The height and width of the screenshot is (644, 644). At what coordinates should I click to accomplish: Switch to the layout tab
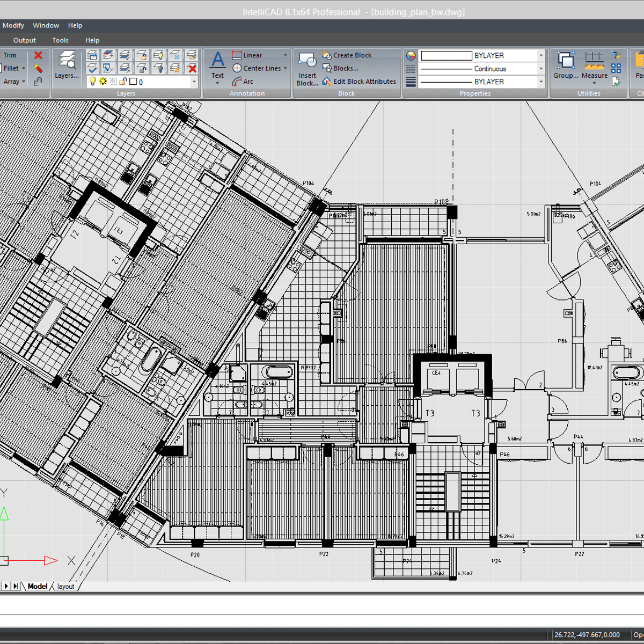point(65,586)
